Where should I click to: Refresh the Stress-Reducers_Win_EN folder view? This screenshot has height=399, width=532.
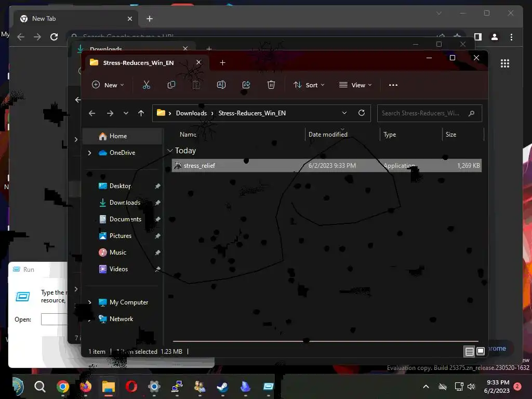tap(362, 113)
